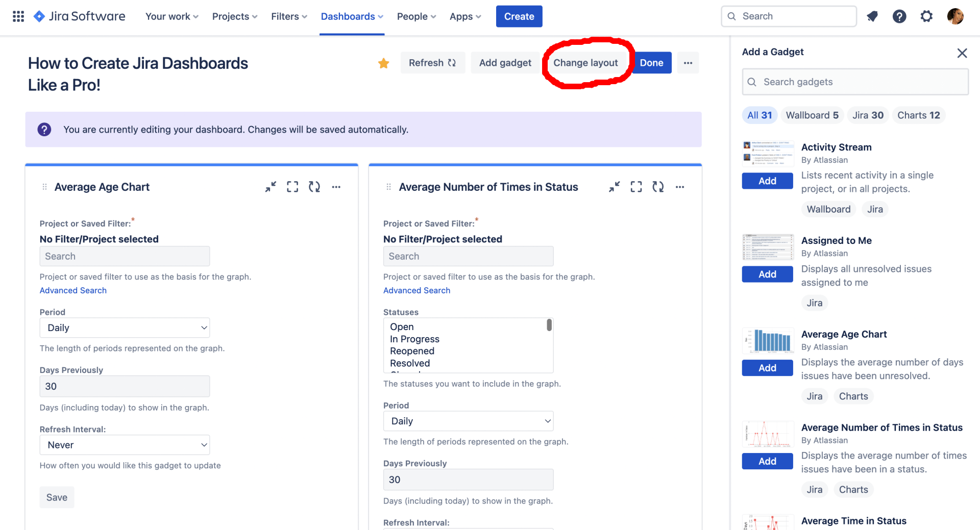Open Average Age Chart more options menu
Image resolution: width=980 pixels, height=530 pixels.
(336, 187)
